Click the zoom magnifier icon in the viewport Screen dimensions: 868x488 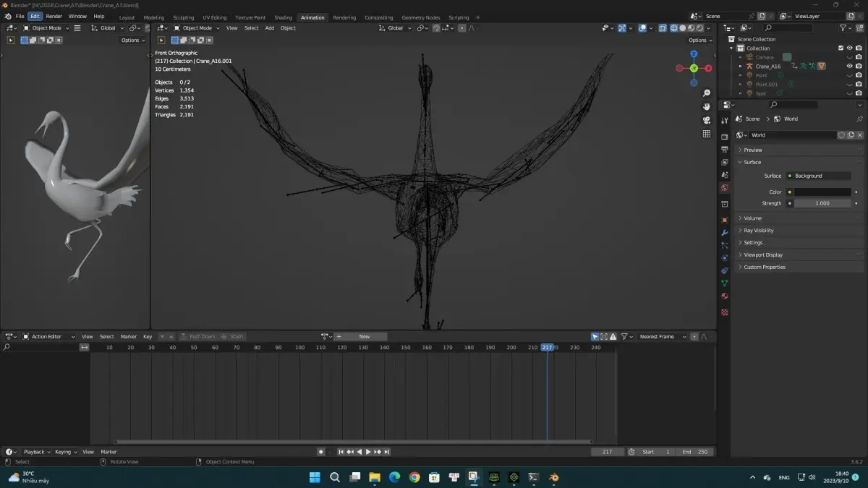click(x=707, y=93)
